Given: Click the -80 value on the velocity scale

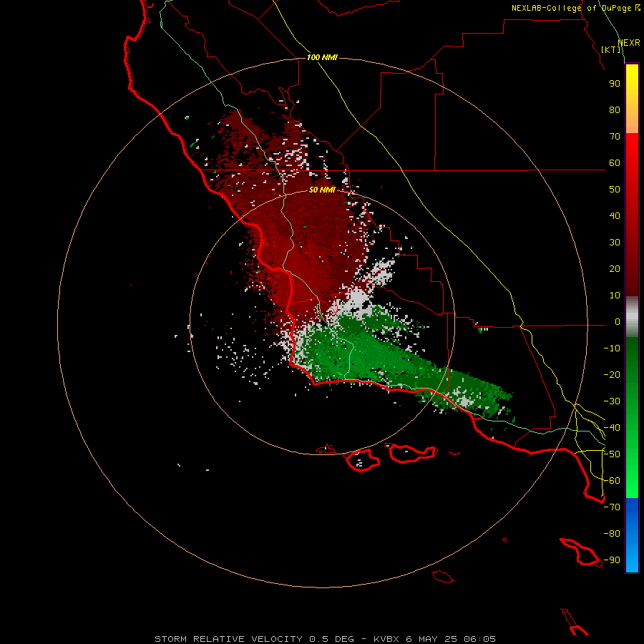Looking at the screenshot, I should (x=612, y=534).
